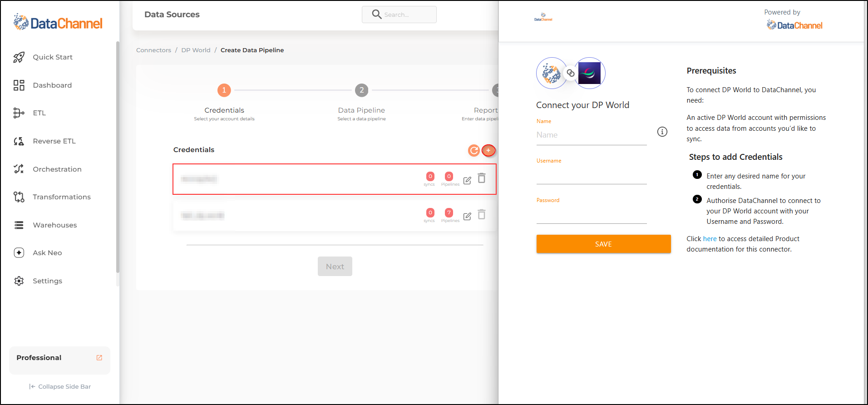Collapse Side Bar

click(x=60, y=387)
